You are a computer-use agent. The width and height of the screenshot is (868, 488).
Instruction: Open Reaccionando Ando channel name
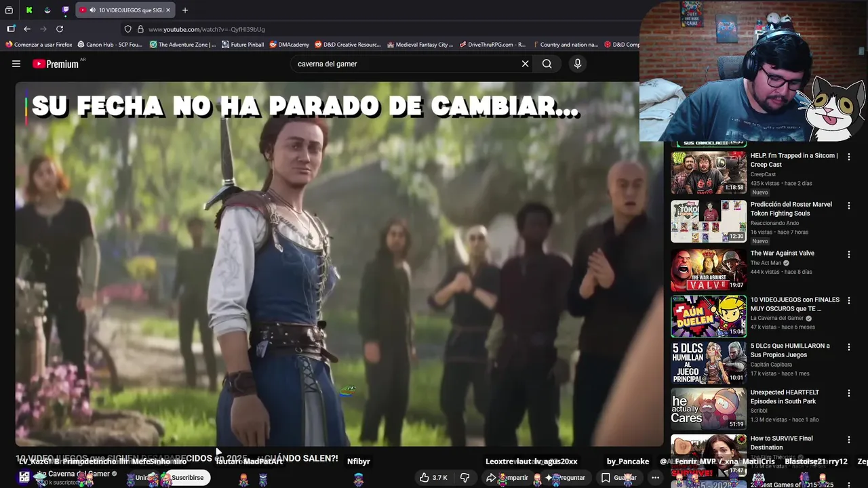click(774, 223)
